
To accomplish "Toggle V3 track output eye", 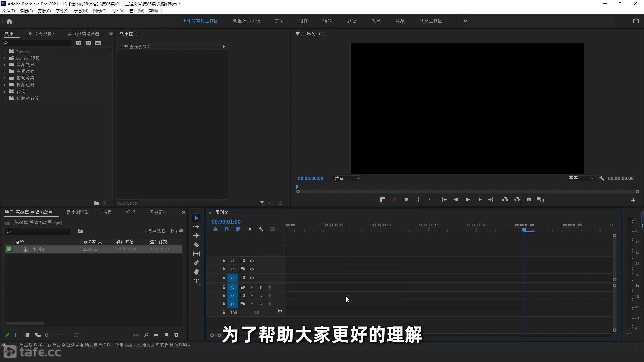I will (252, 261).
